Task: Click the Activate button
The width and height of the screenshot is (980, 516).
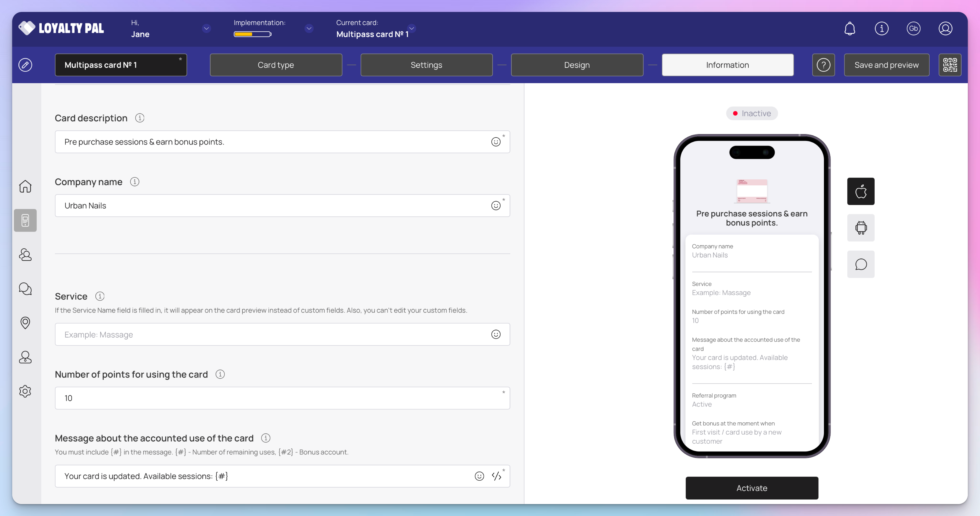Action: (x=752, y=488)
